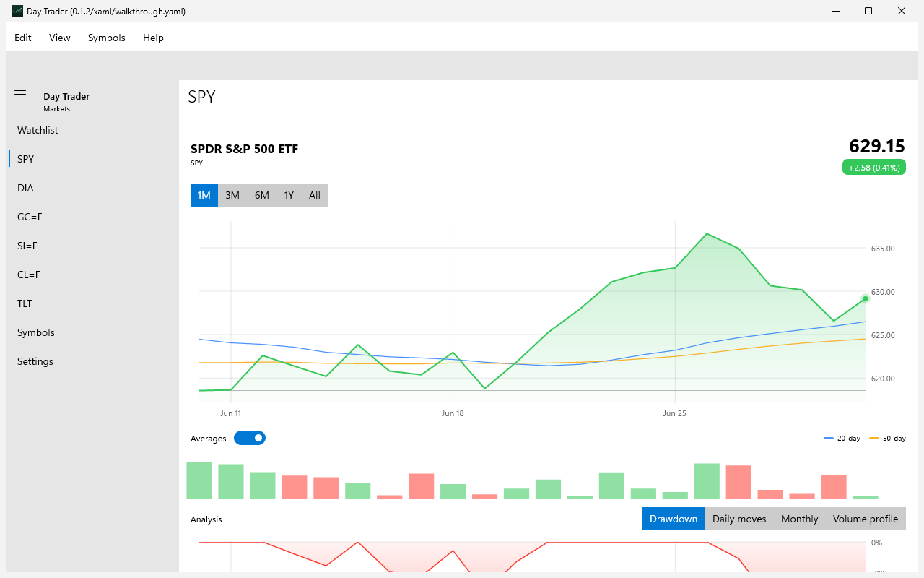The image size is (924, 578).
Task: Click the 20-day legend entry
Action: [842, 439]
